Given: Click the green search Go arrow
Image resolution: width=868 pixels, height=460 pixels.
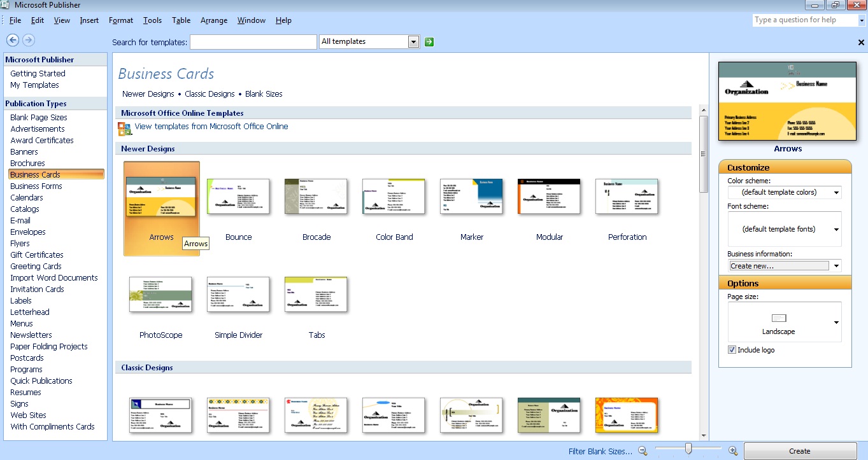Looking at the screenshot, I should pyautogui.click(x=429, y=41).
